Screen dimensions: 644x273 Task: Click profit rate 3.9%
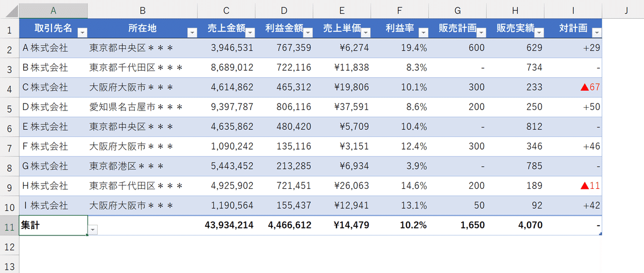point(400,166)
